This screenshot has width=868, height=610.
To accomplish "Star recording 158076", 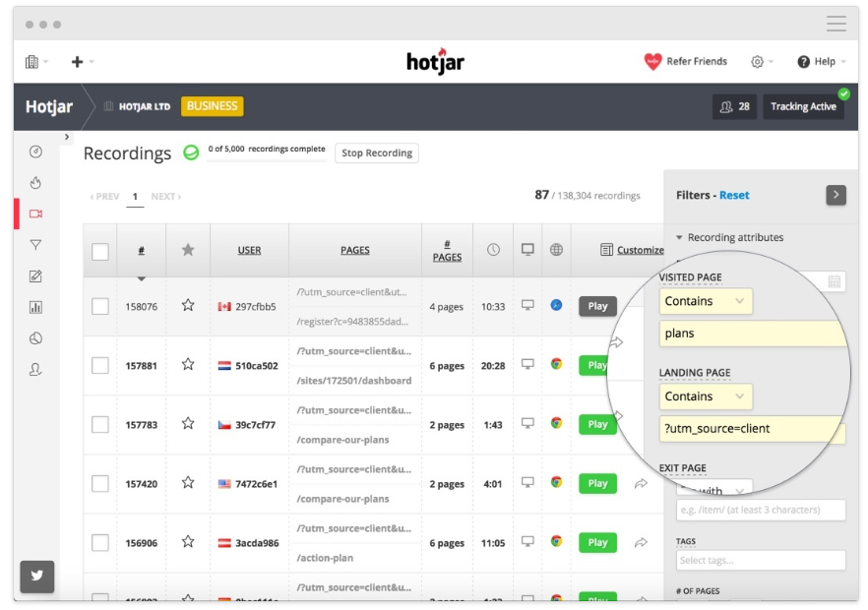I will pos(188,305).
